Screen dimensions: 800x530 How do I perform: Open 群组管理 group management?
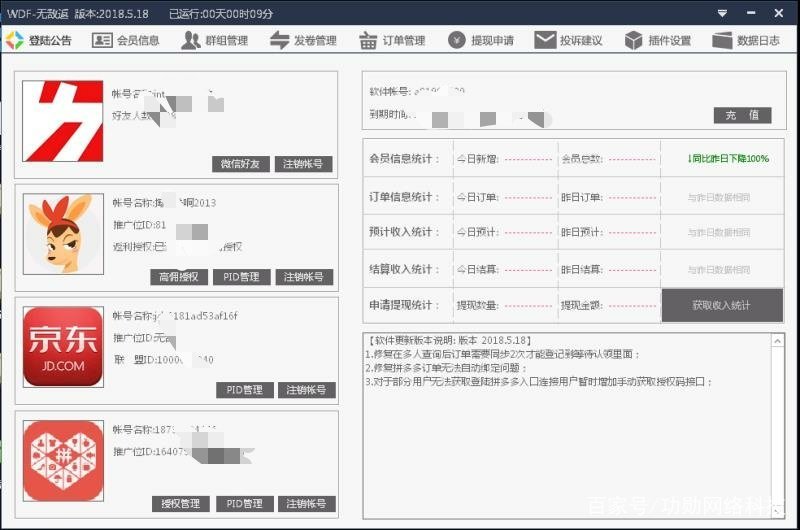coord(214,41)
